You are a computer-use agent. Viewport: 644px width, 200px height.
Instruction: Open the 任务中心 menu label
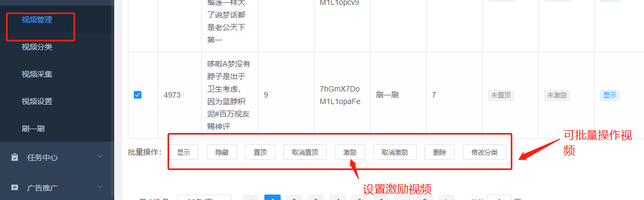tap(42, 157)
